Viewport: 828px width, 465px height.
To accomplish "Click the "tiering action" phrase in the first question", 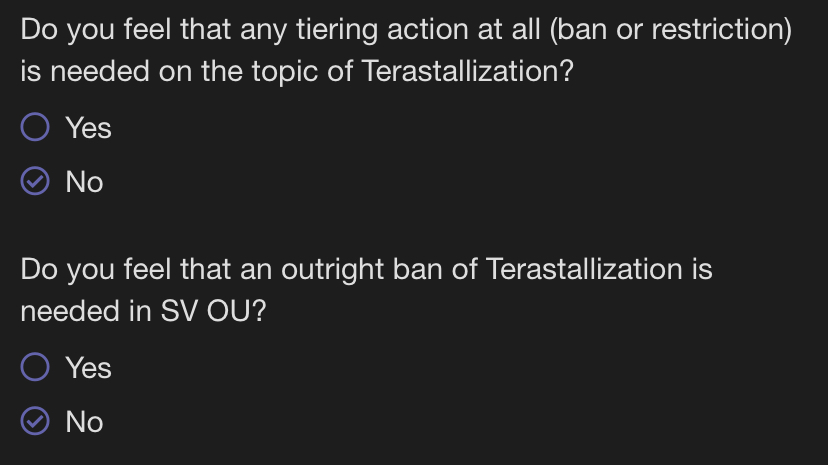I will coord(382,30).
